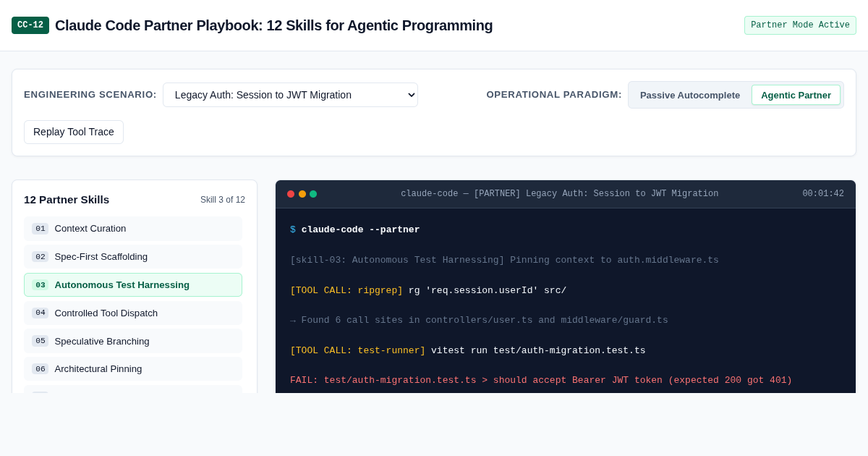Click the 'Skill 3 of 12' counter
Viewport: 868px width, 456px height.
(223, 200)
